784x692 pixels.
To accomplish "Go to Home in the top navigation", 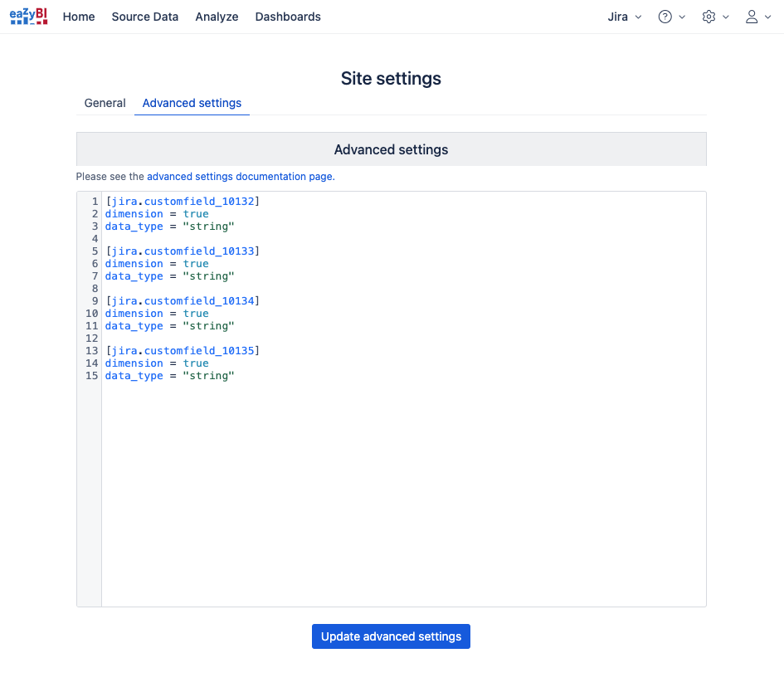I will 79,17.
